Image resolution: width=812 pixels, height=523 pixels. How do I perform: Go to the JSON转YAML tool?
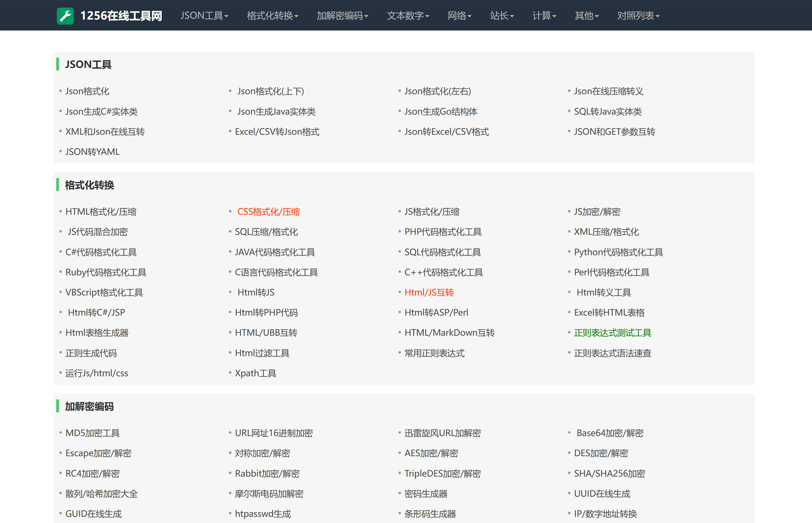pyautogui.click(x=92, y=152)
